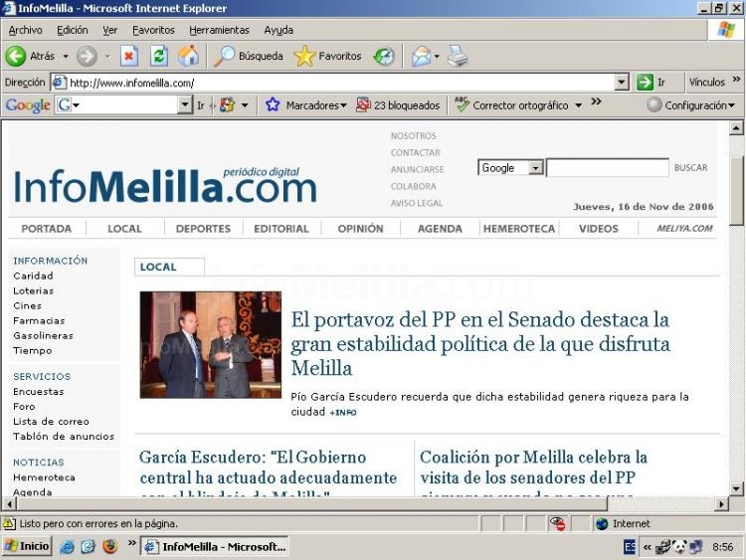Image resolution: width=746 pixels, height=560 pixels.
Task: Open Favoritos star panel
Action: (x=328, y=56)
